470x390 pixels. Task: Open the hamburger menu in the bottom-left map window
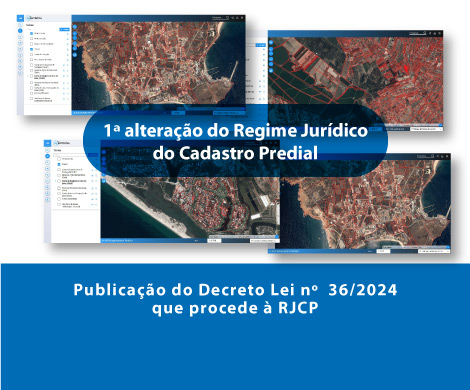pyautogui.click(x=47, y=143)
